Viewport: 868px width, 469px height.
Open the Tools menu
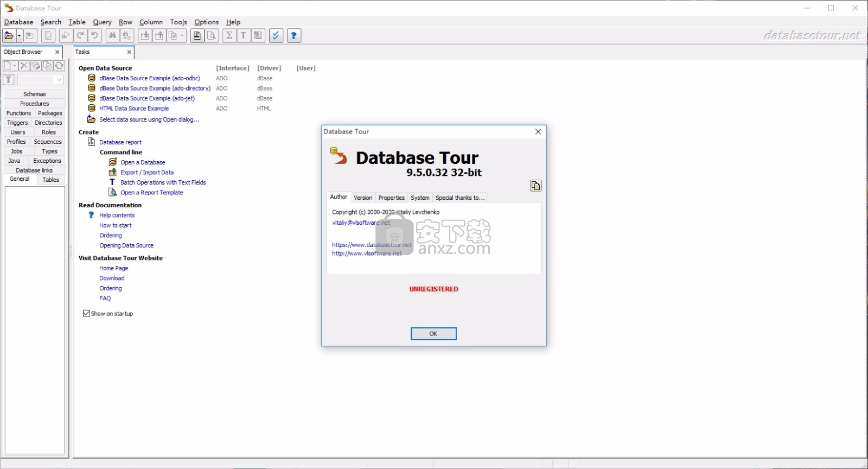pos(178,22)
